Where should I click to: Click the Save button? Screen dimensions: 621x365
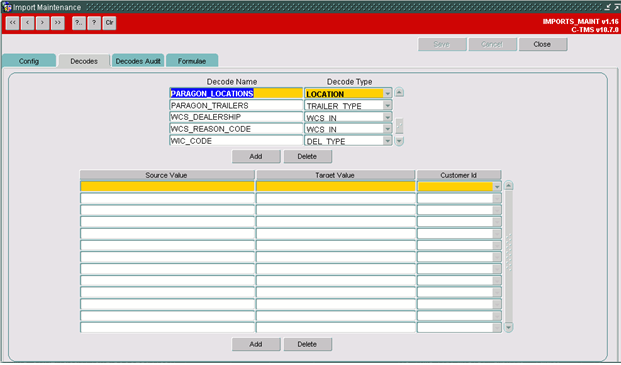tap(442, 44)
